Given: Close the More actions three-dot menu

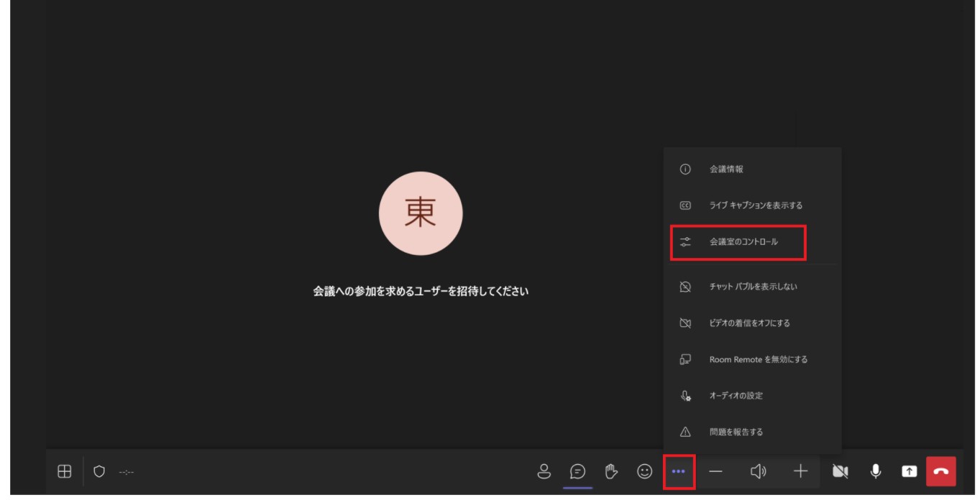Looking at the screenshot, I should (679, 472).
